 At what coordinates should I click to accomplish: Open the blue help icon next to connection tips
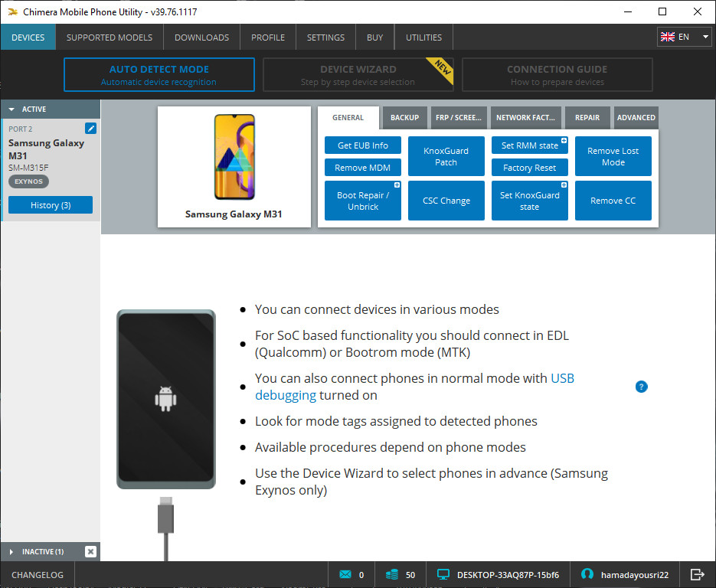pos(641,387)
